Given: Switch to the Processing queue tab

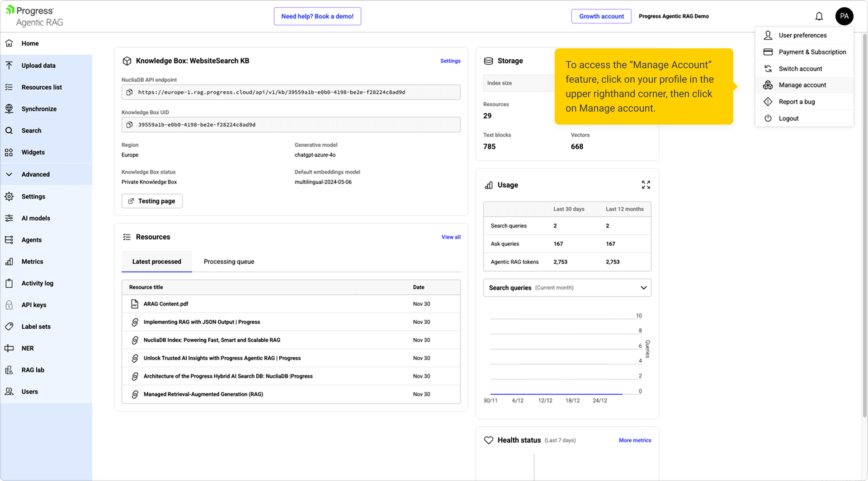Looking at the screenshot, I should (x=229, y=262).
